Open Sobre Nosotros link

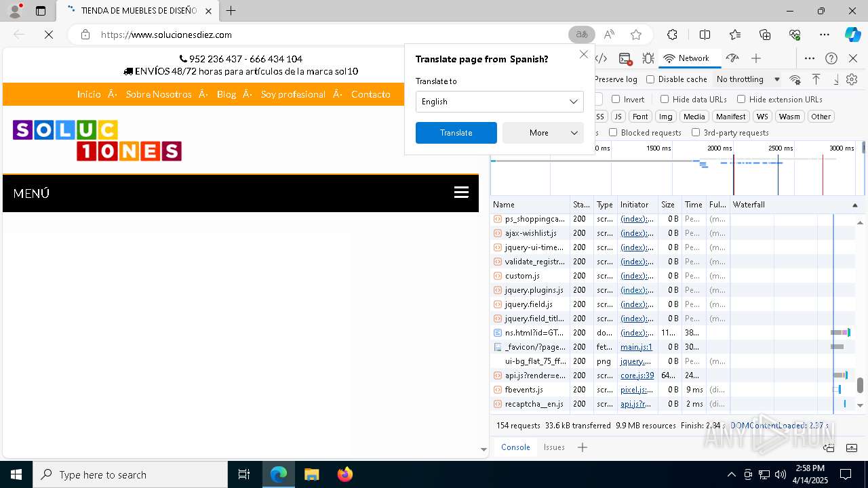tap(159, 94)
